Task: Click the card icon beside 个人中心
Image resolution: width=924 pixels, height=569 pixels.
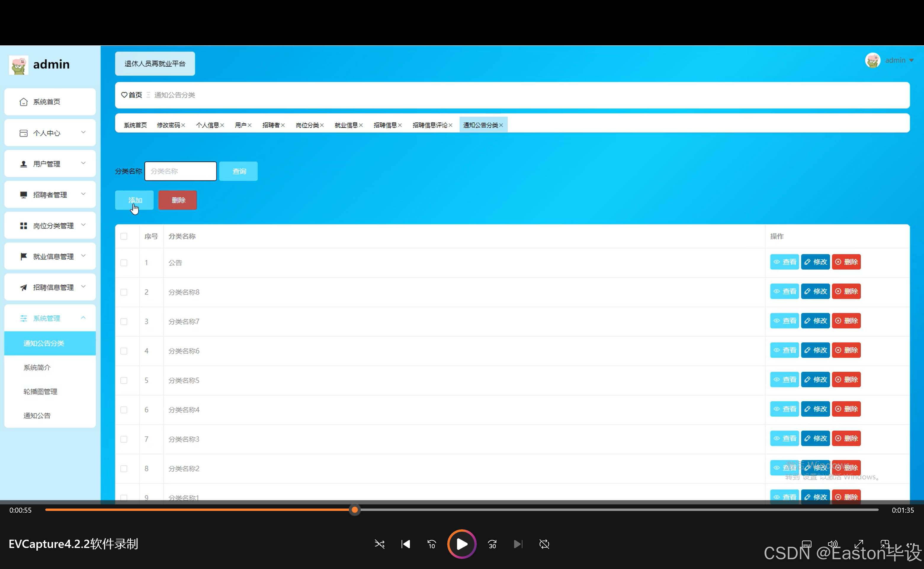Action: pos(23,133)
